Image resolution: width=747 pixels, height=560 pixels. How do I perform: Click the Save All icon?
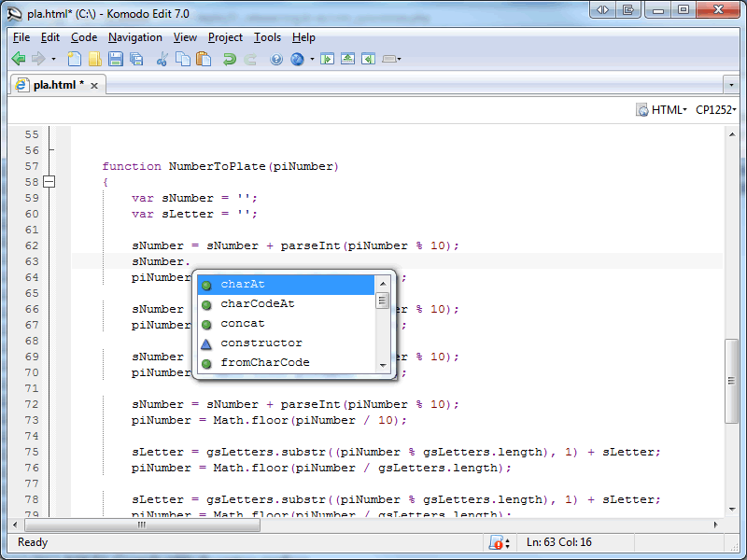(136, 59)
